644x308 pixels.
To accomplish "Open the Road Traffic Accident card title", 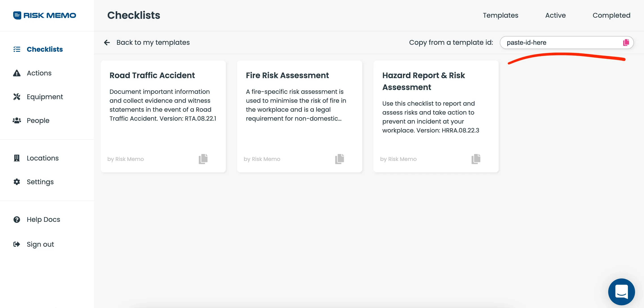I will click(152, 75).
